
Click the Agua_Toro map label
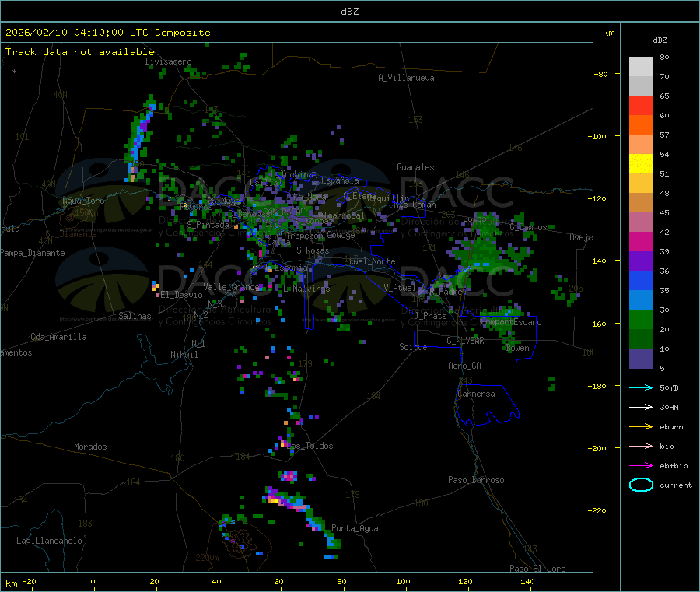(83, 201)
